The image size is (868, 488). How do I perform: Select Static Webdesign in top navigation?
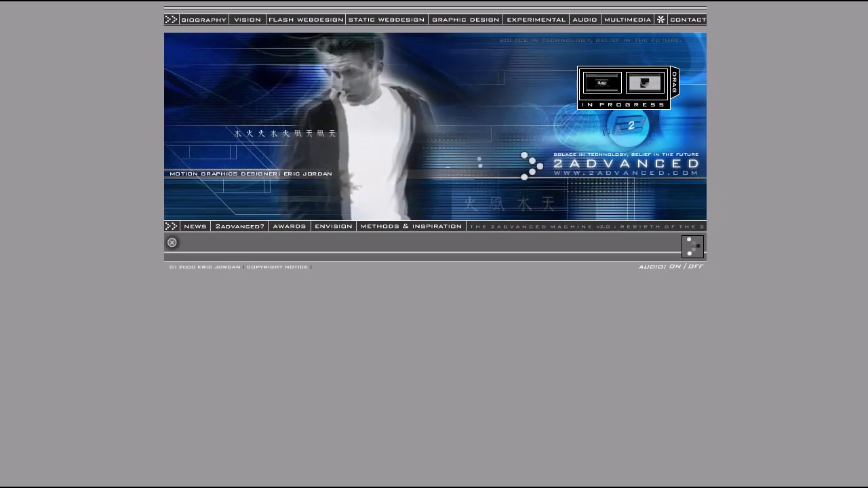point(387,20)
